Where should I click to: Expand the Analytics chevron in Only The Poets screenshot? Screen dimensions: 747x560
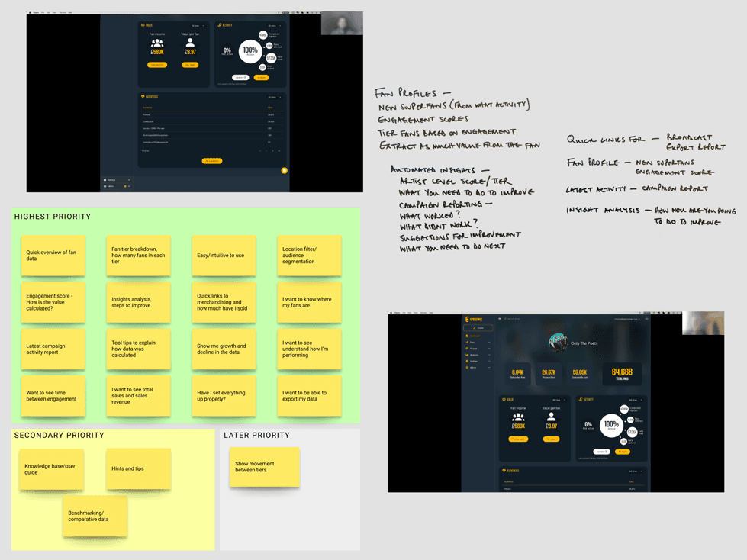[489, 355]
